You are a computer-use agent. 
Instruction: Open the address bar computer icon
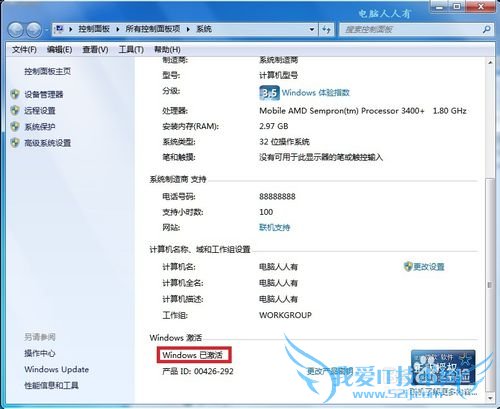point(59,29)
